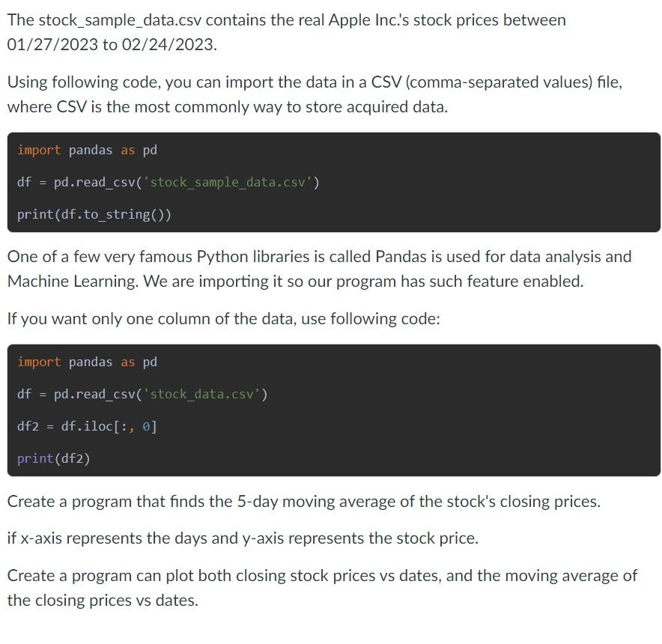662x644 pixels.
Task: Click 'stock_sample_data.csv' string in first code block
Action: click(230, 183)
